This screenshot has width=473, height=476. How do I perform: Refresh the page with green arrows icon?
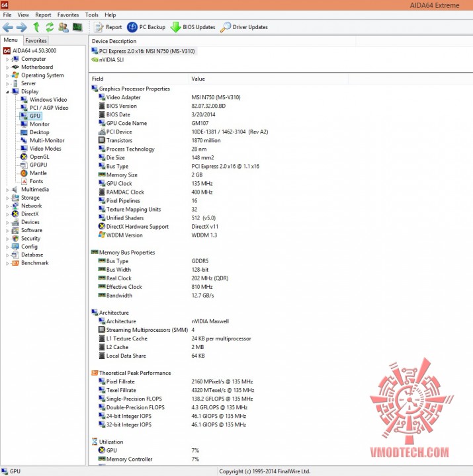50,27
